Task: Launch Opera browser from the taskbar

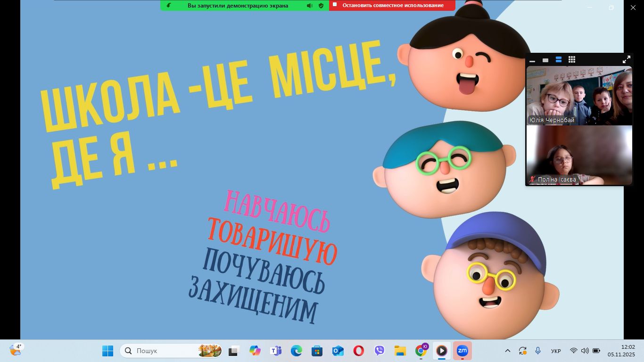Action: click(359, 351)
